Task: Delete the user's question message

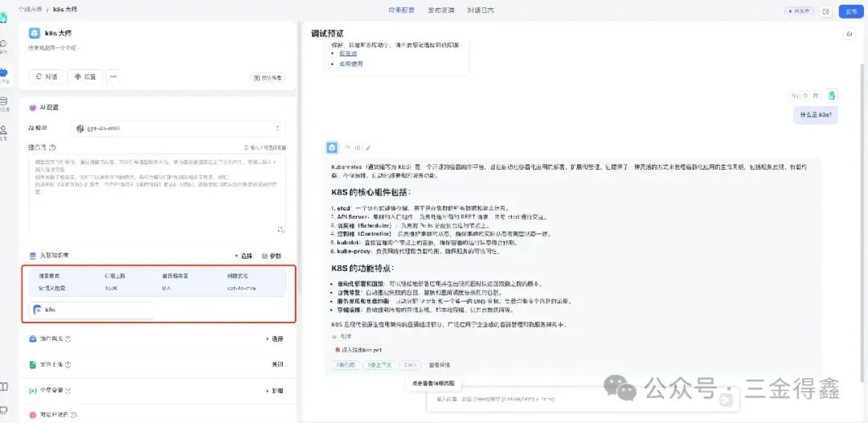Action: point(814,95)
